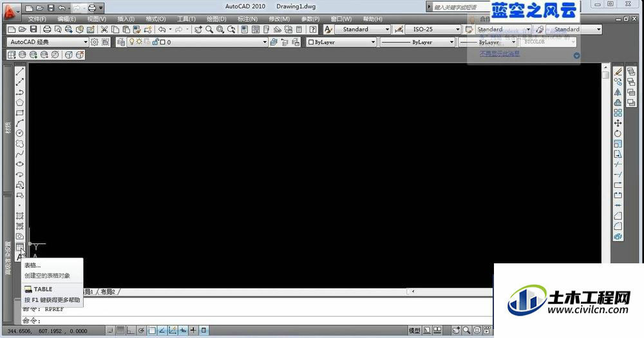Toggle Ortho Mode in status bar

pyautogui.click(x=131, y=330)
